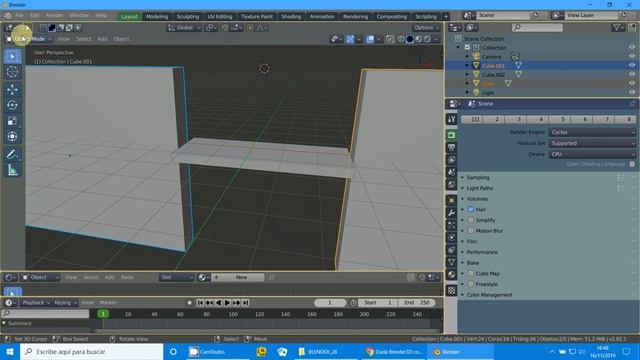Screen dimensions: 640x360
Task: Open the Output properties tab
Action: pos(451,147)
